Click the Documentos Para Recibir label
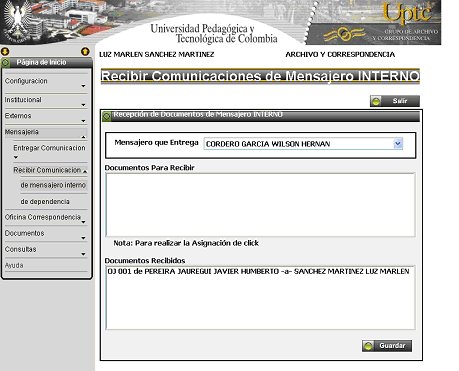Screen dimensions: 459x371 point(149,168)
